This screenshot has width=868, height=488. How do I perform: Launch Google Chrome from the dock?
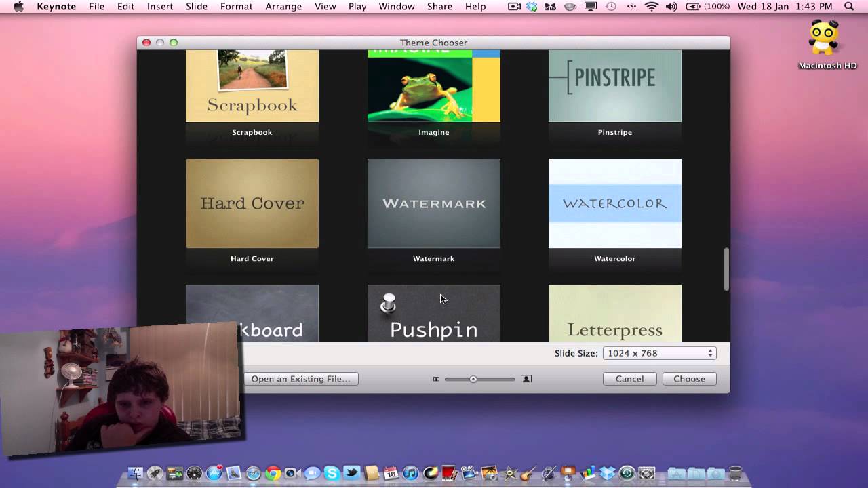click(x=273, y=473)
